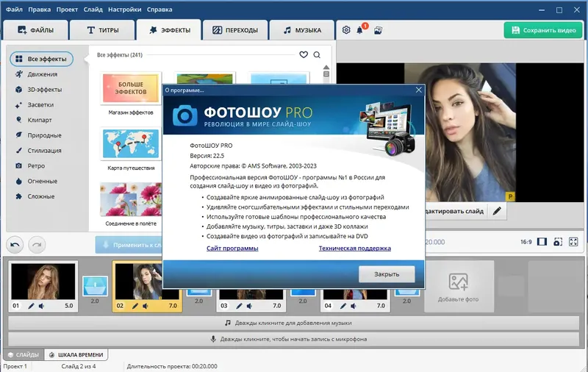Edit slide 02 with pencil icon
The height and width of the screenshot is (372, 588).
click(135, 306)
